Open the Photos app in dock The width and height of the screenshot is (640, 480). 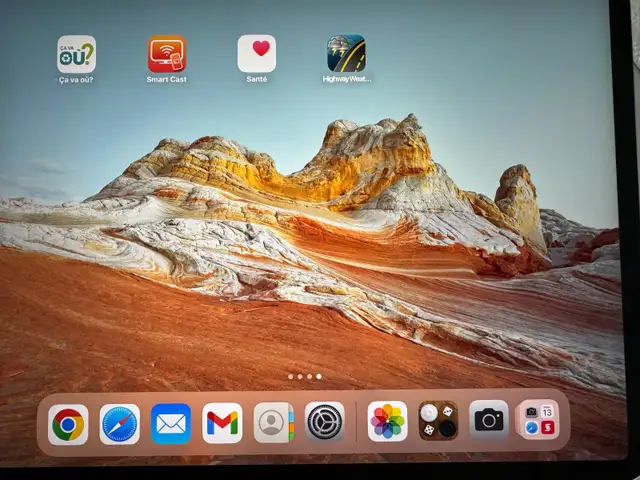[x=387, y=421]
